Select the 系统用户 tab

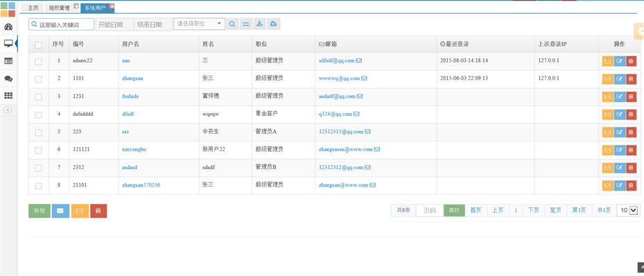(x=95, y=8)
